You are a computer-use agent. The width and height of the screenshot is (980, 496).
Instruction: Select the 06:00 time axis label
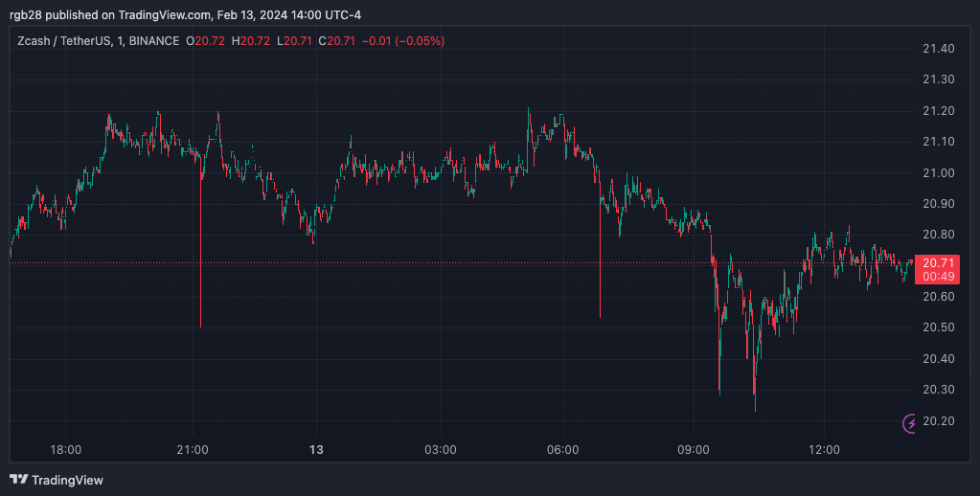tap(563, 449)
